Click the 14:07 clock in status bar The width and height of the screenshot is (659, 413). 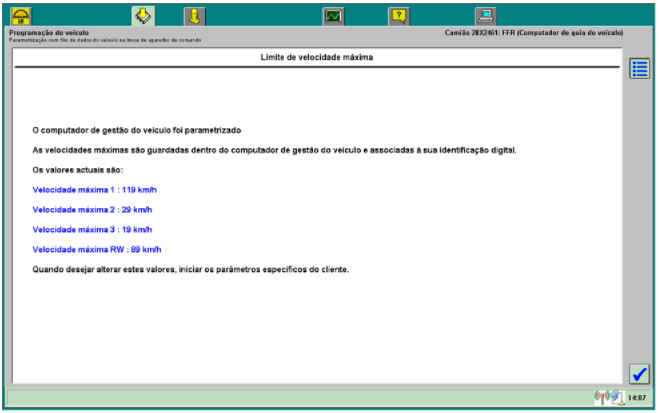[x=636, y=399]
